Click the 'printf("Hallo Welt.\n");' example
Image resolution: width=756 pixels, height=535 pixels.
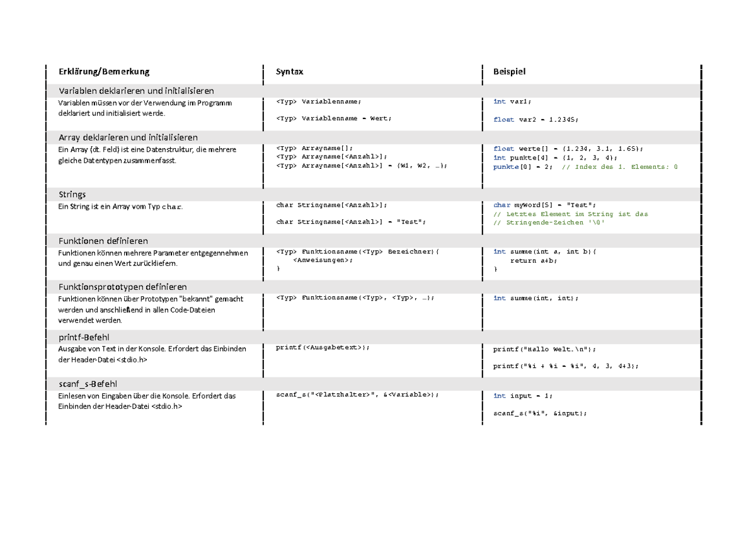coord(544,348)
